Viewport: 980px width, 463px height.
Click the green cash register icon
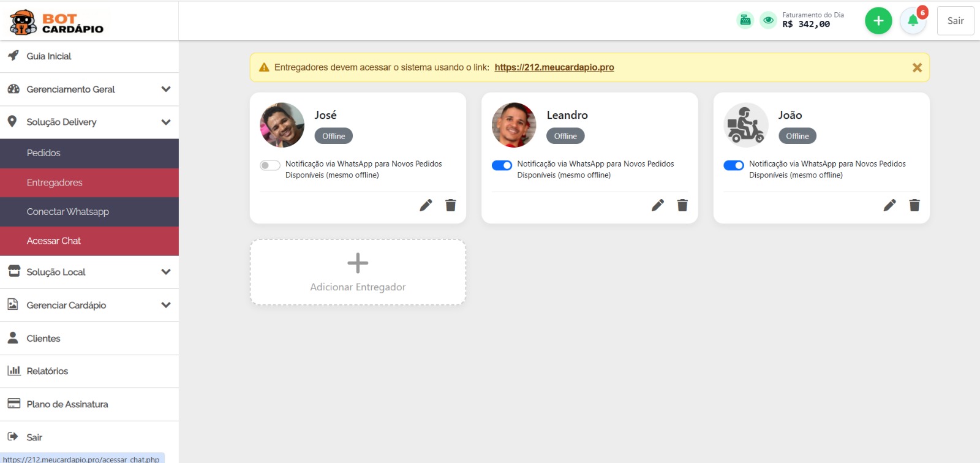pos(745,20)
